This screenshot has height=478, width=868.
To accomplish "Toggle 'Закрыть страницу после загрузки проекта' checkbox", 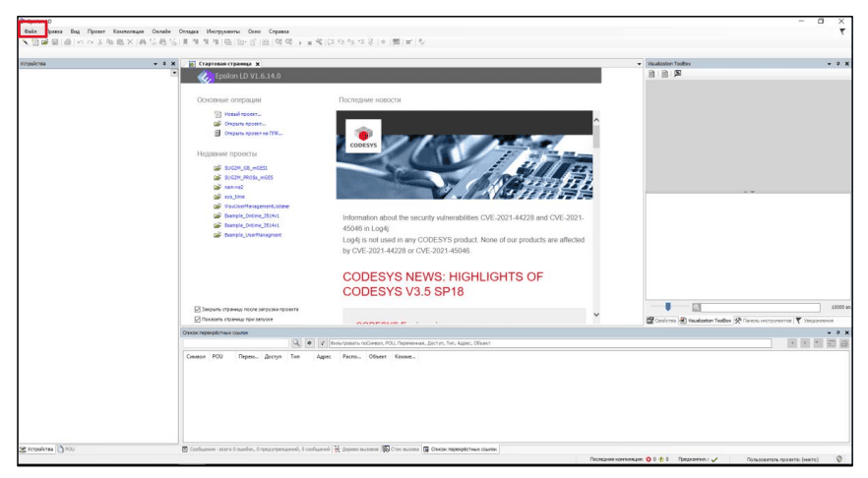I will click(197, 309).
